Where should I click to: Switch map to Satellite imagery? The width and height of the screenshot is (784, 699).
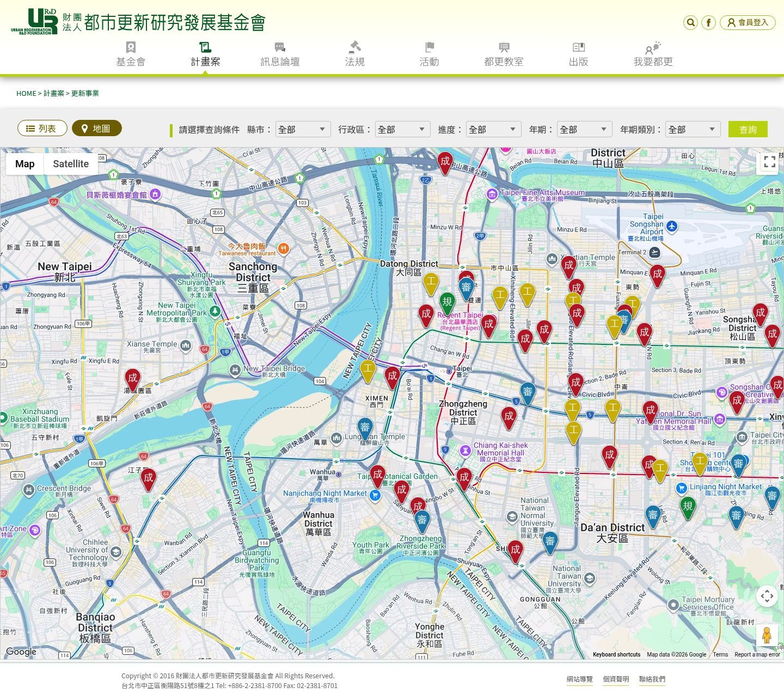pyautogui.click(x=71, y=164)
